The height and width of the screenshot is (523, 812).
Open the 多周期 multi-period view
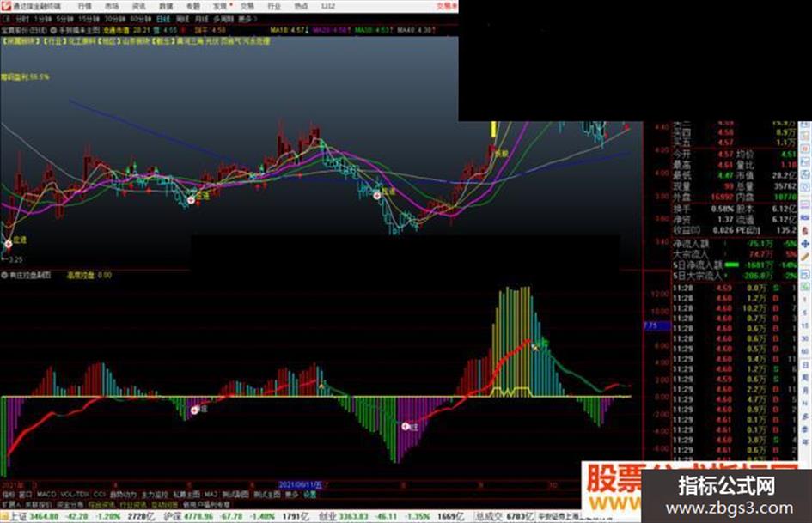tap(223, 19)
